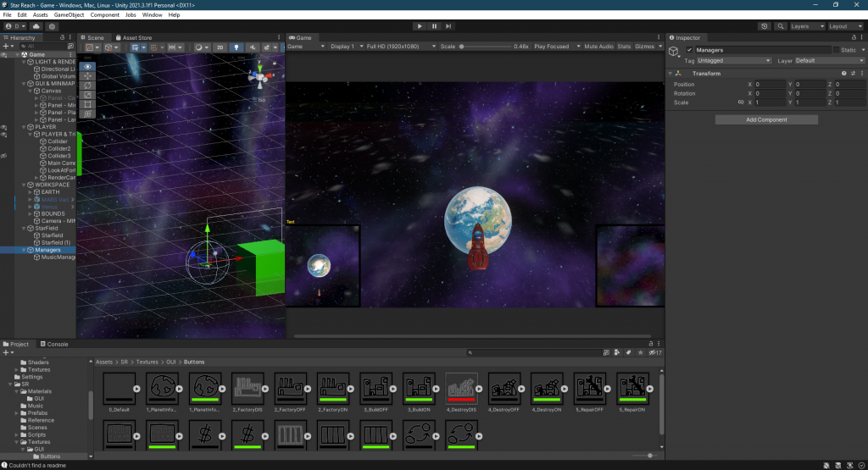Select the Move tool in Scene overlay

coord(87,75)
